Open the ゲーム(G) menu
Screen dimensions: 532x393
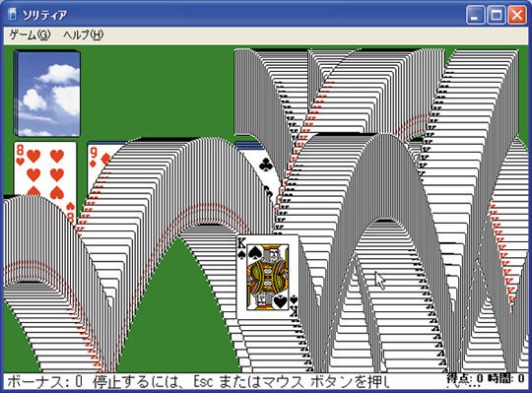coord(30,34)
